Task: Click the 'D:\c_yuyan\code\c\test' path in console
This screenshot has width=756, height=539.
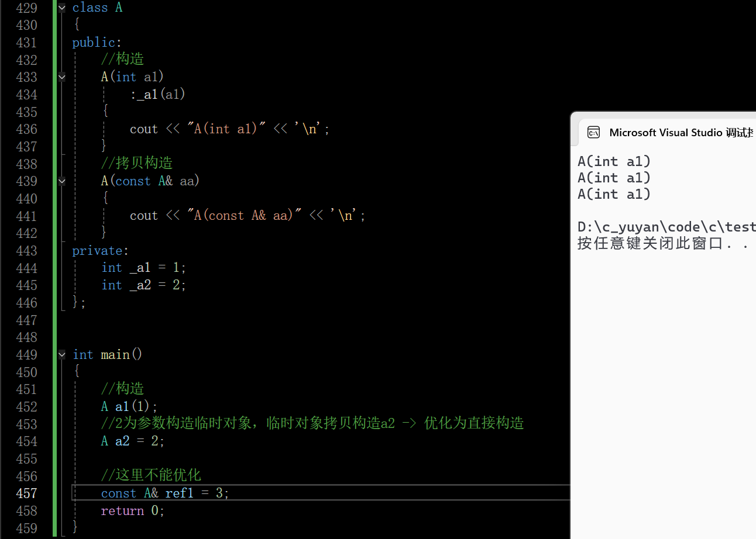Action: [x=666, y=227]
